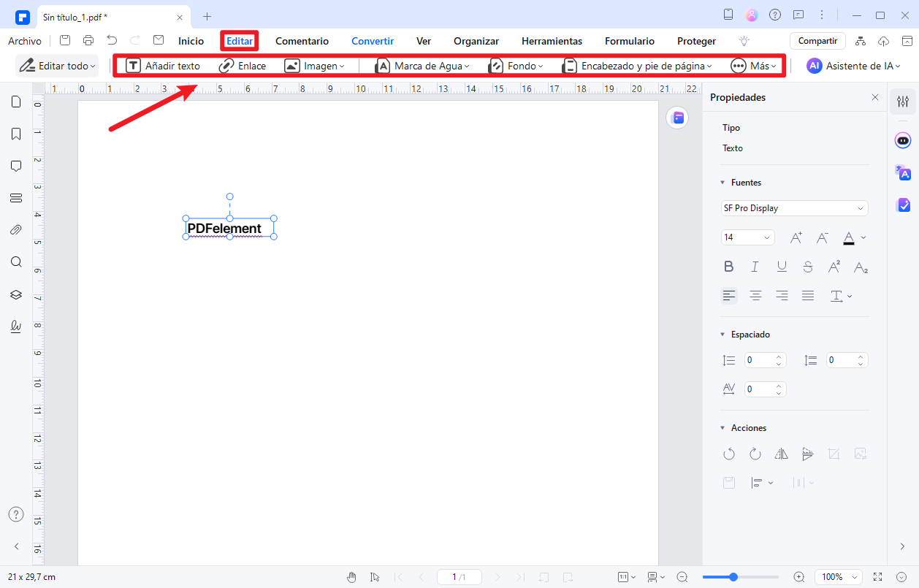
Task: Open the layers panel in the sidebar
Action: pyautogui.click(x=16, y=294)
